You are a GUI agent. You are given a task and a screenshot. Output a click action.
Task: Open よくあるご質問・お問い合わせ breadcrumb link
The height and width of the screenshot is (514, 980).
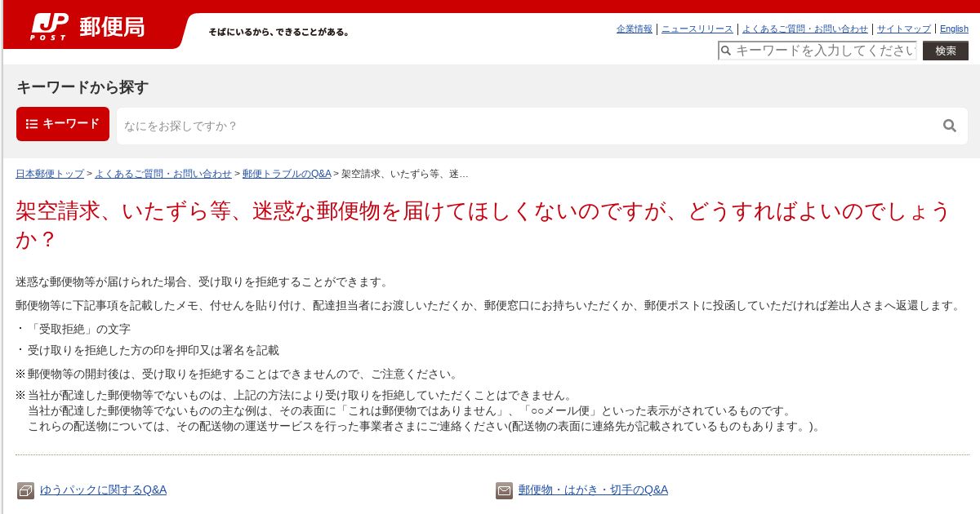pyautogui.click(x=163, y=174)
